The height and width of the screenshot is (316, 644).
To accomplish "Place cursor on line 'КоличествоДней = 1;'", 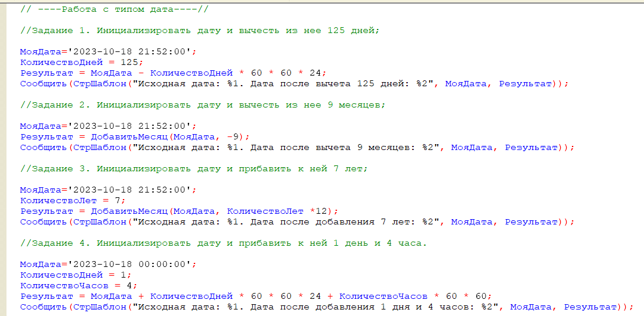I will point(76,275).
